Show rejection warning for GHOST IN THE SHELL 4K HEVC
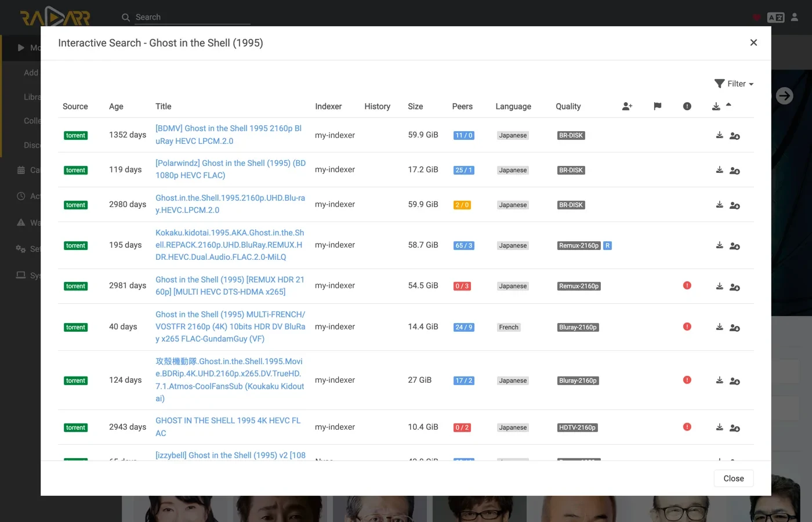Image resolution: width=812 pixels, height=522 pixels. [687, 427]
